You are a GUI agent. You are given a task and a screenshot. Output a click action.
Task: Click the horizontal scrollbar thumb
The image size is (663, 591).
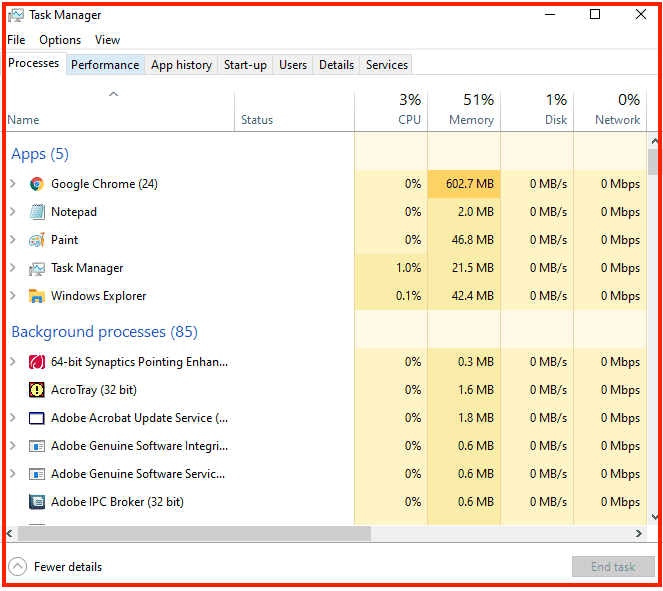[x=194, y=534]
